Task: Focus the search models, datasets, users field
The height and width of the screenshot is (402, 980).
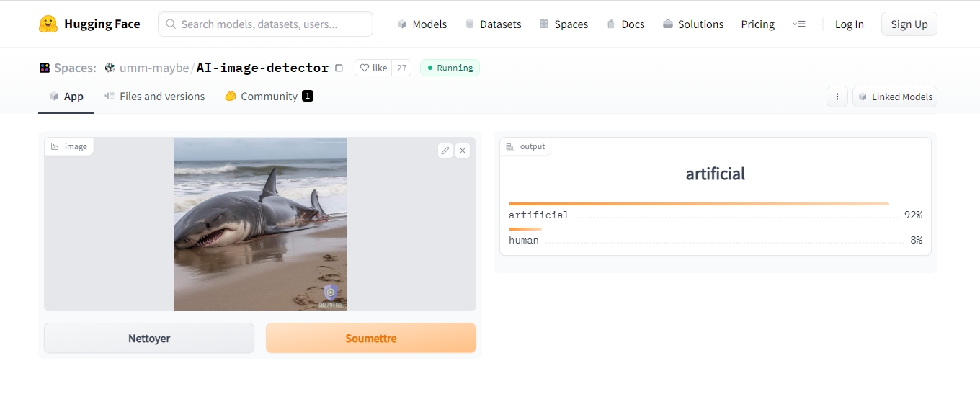Action: [265, 24]
